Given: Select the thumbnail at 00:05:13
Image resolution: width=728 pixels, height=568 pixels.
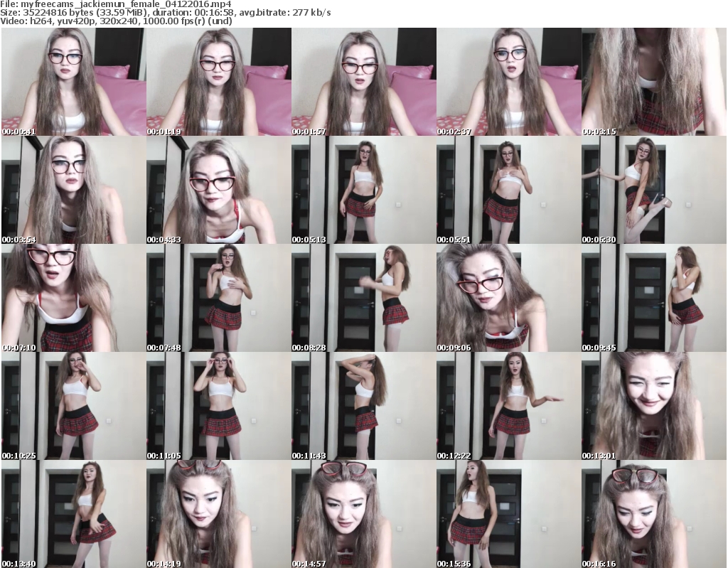Looking at the screenshot, I should pos(363,190).
